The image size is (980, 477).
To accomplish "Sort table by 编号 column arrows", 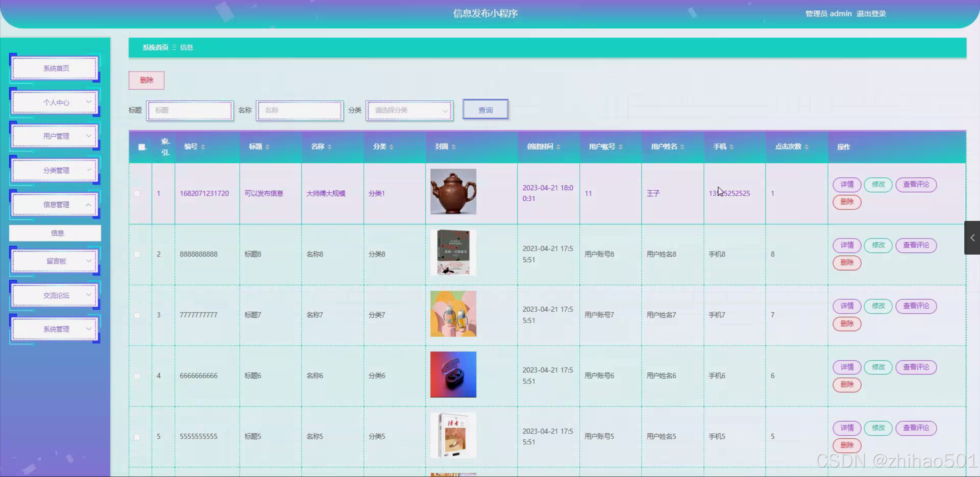I will click(203, 147).
